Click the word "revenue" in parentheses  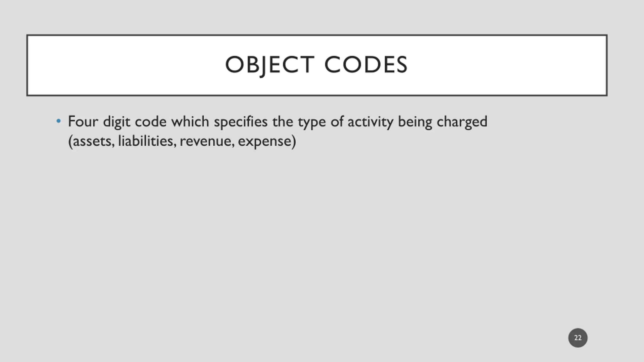coord(207,141)
